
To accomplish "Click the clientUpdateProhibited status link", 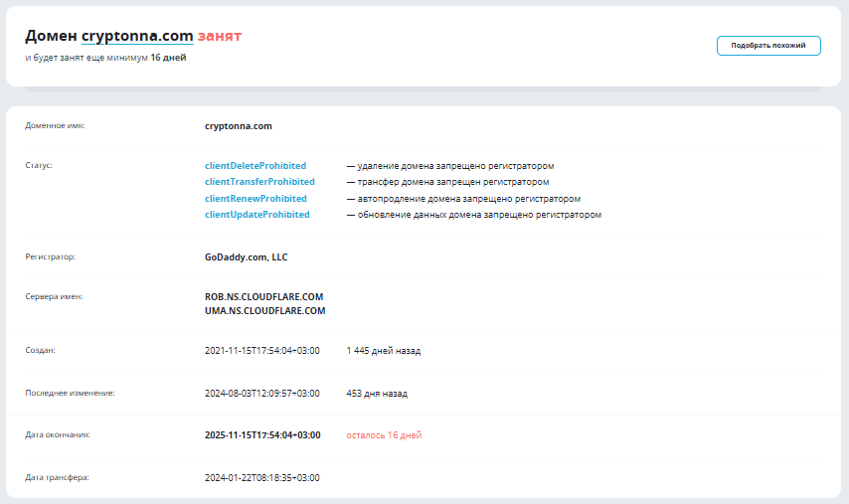I will click(256, 215).
